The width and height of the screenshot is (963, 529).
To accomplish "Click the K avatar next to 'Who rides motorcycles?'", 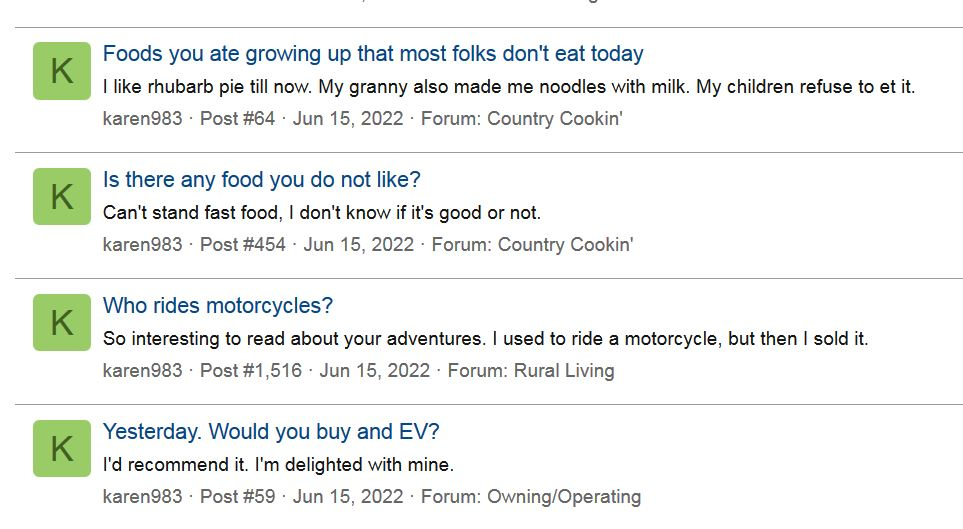I will 62,323.
